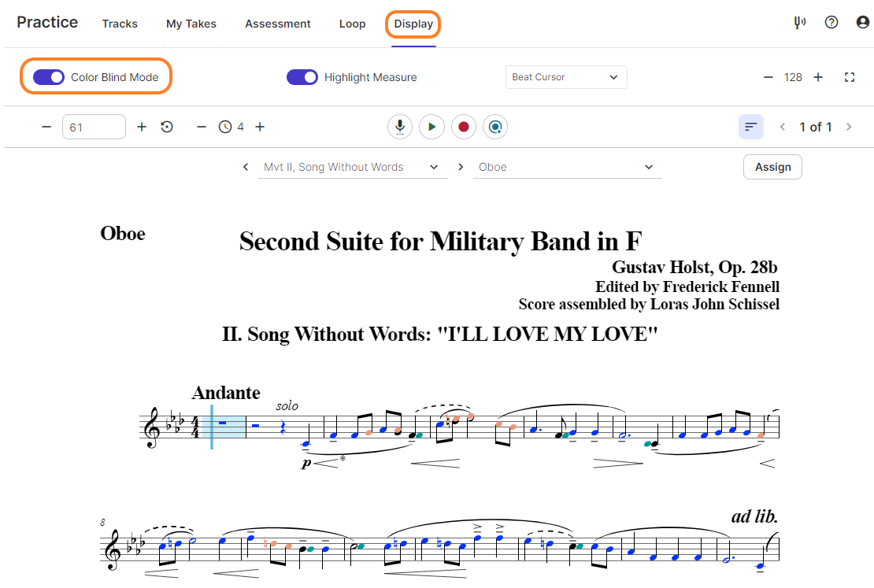Viewport: 874px width, 588px height.
Task: Click the 'Andante' tempo marking
Action: [x=226, y=393]
